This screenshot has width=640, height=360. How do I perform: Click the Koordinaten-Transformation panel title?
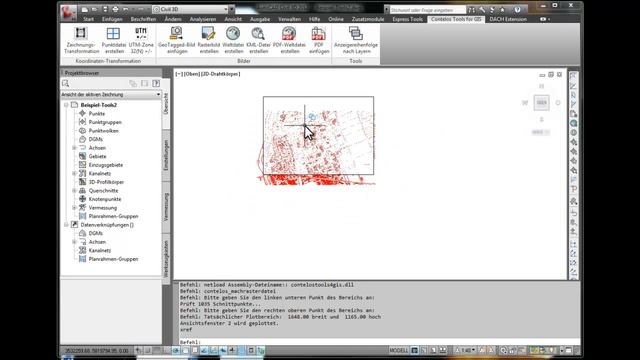pos(108,61)
